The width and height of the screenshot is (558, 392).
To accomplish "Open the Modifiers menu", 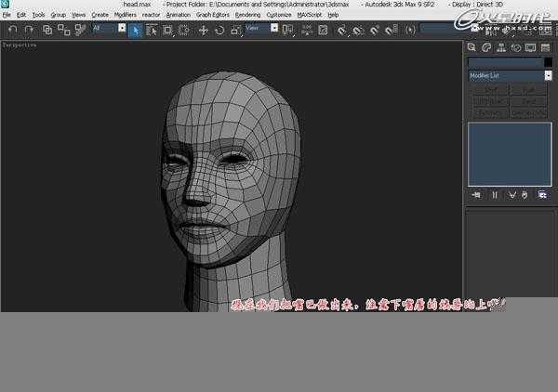I will coord(126,15).
